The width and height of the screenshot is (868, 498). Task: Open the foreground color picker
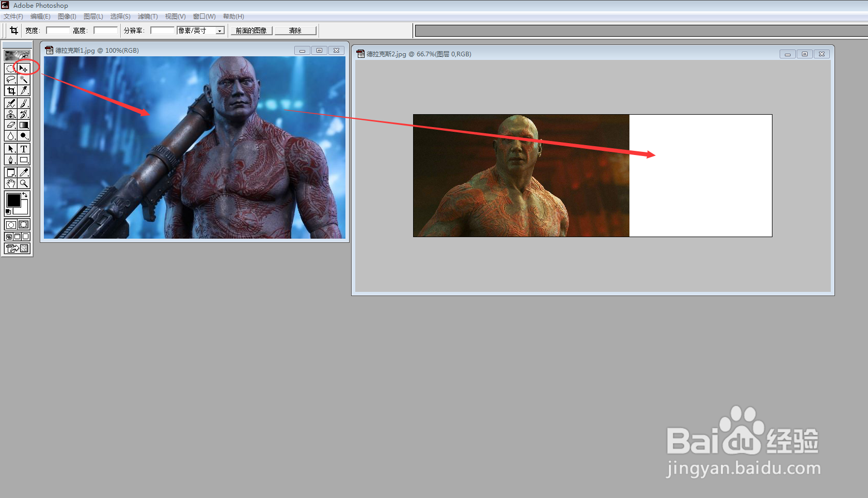[x=13, y=200]
